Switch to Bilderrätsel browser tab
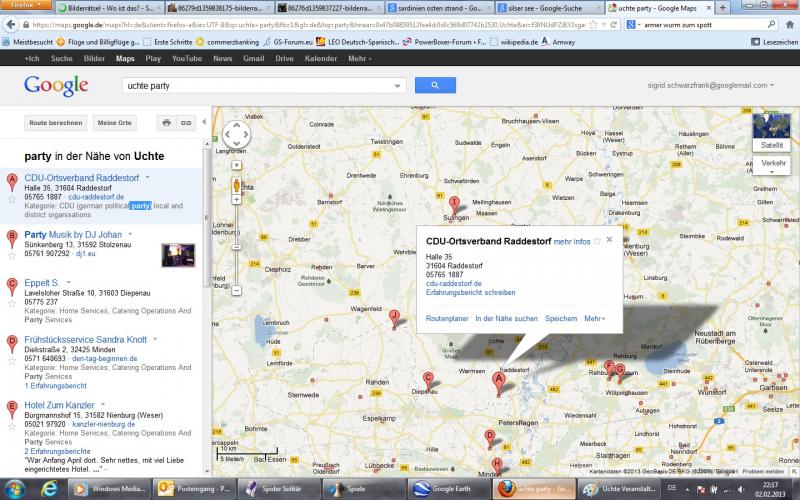 [109, 8]
